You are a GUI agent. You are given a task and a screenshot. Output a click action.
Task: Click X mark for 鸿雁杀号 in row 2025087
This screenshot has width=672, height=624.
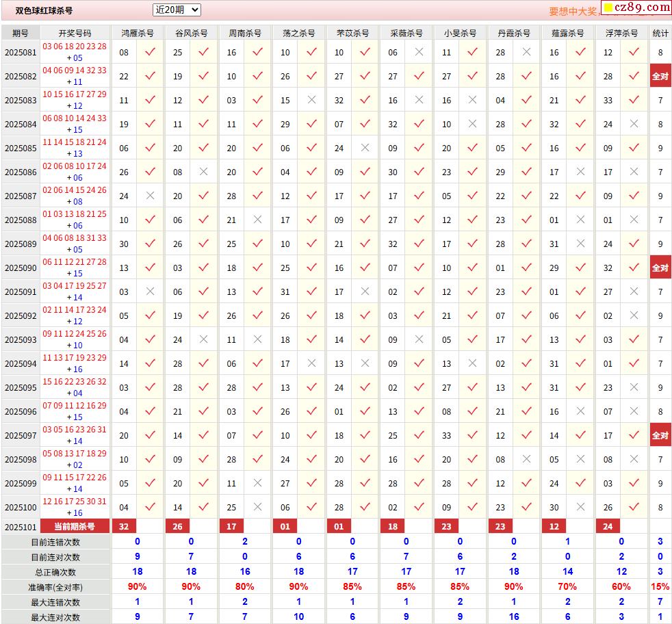[x=150, y=196]
